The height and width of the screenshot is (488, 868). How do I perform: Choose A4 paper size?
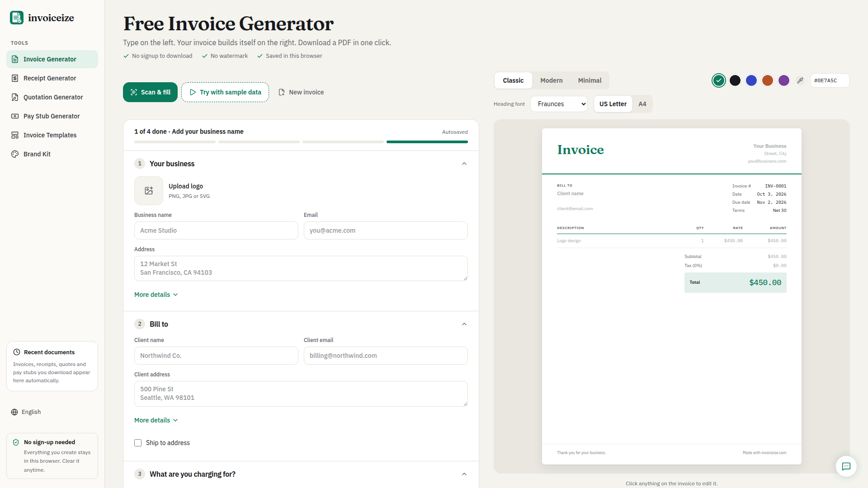tap(642, 104)
